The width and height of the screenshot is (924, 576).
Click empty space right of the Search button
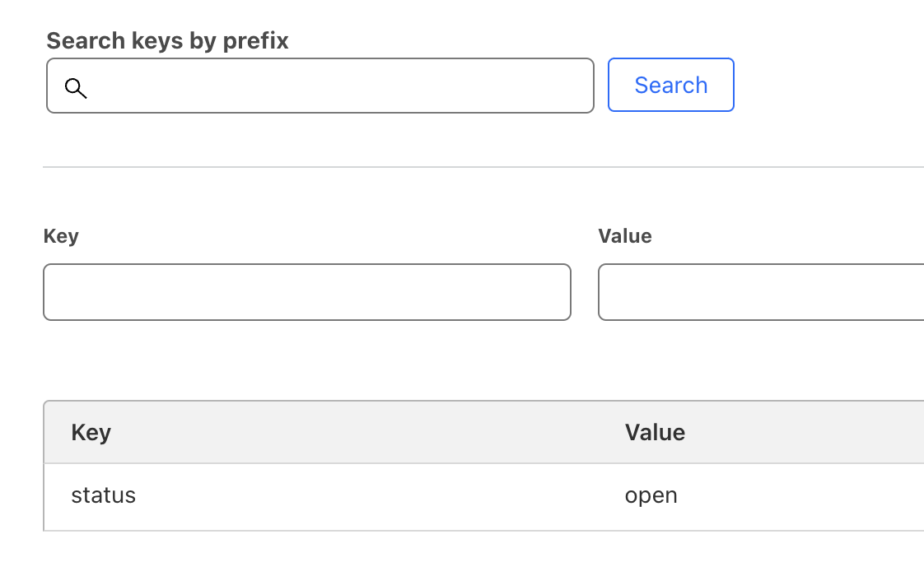[x=824, y=86]
